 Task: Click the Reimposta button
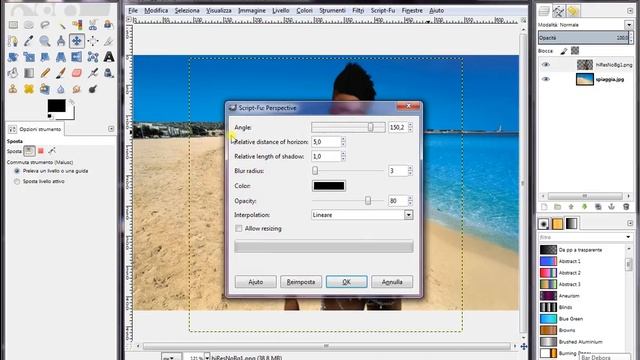click(x=301, y=282)
